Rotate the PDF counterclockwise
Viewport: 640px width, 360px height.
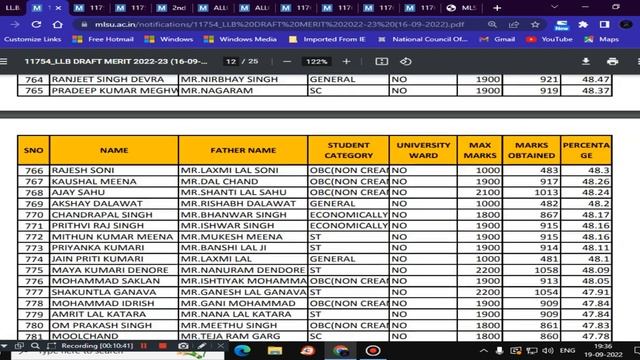405,62
